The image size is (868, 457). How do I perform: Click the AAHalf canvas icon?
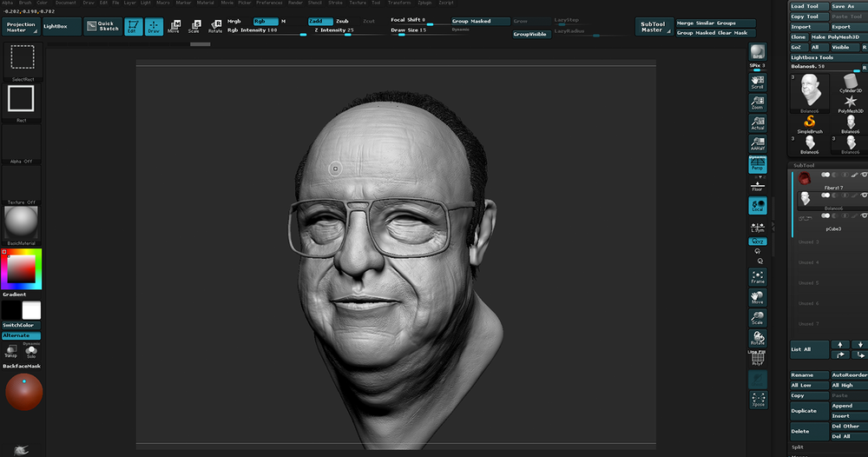(x=757, y=143)
